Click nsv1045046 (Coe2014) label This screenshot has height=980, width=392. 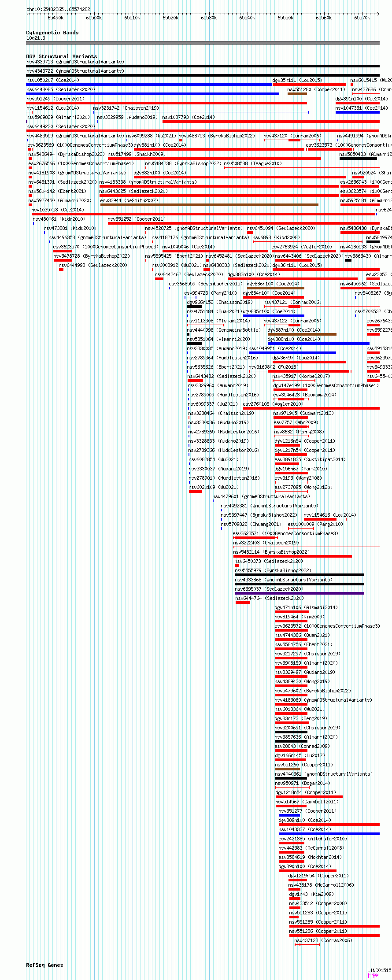click(189, 247)
